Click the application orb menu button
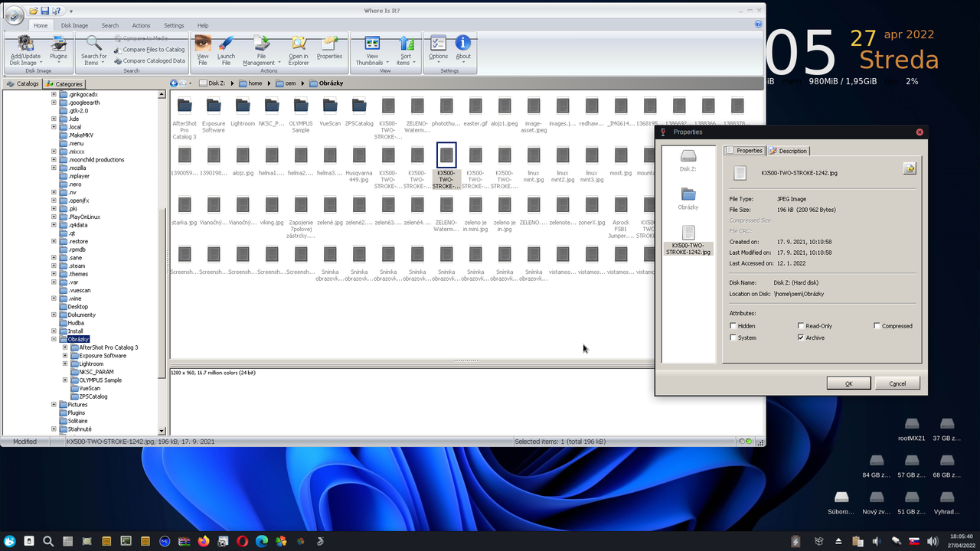 tap(14, 15)
